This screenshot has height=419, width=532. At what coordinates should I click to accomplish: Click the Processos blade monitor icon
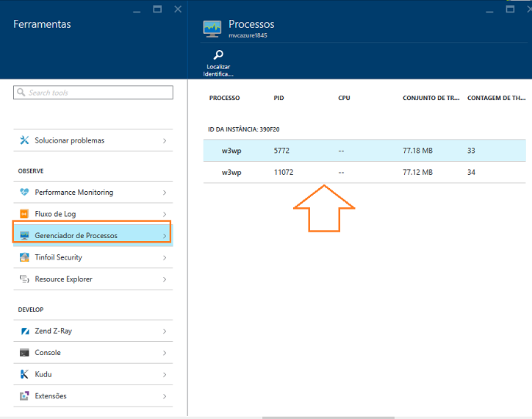coord(212,29)
